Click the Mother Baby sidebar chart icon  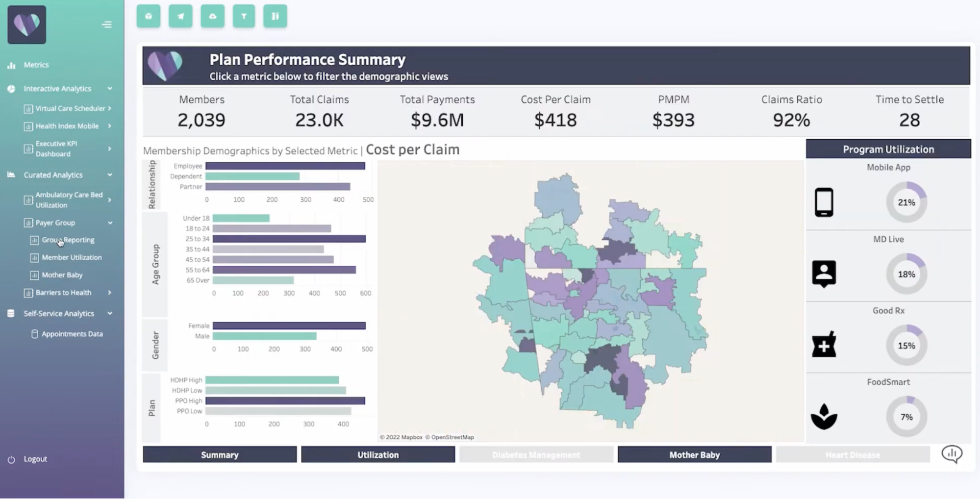pos(34,275)
